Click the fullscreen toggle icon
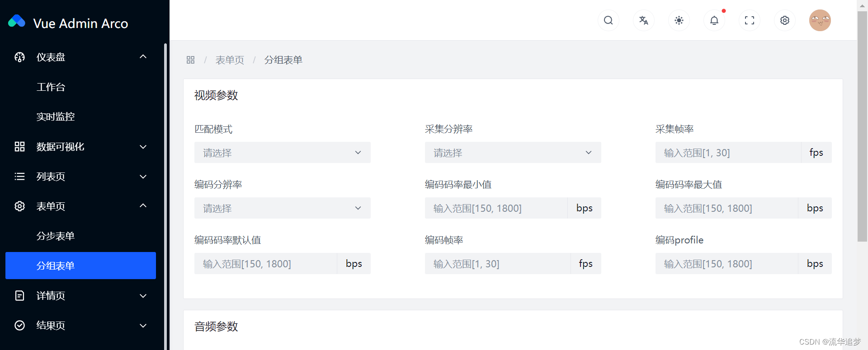 coord(750,20)
